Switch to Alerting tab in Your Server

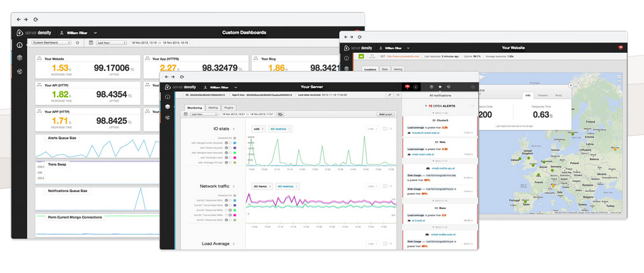click(x=213, y=108)
